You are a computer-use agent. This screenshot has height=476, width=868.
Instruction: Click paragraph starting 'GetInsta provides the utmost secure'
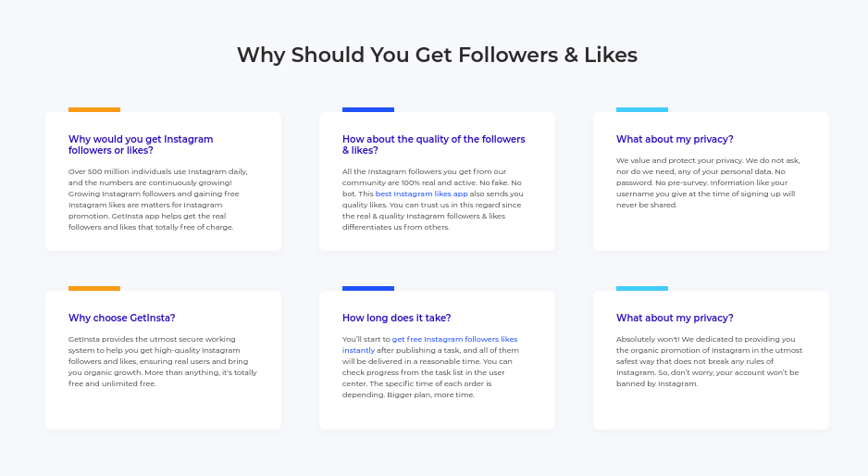coord(163,361)
